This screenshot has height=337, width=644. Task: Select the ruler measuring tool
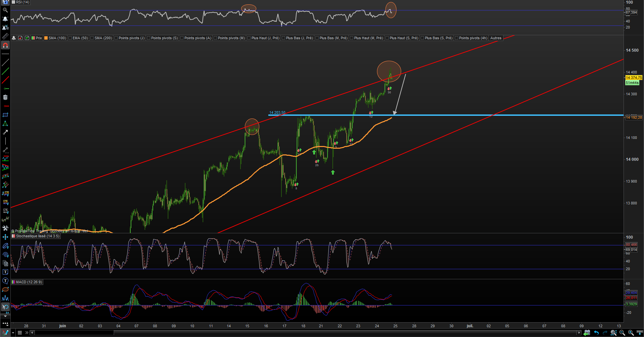tap(5, 36)
